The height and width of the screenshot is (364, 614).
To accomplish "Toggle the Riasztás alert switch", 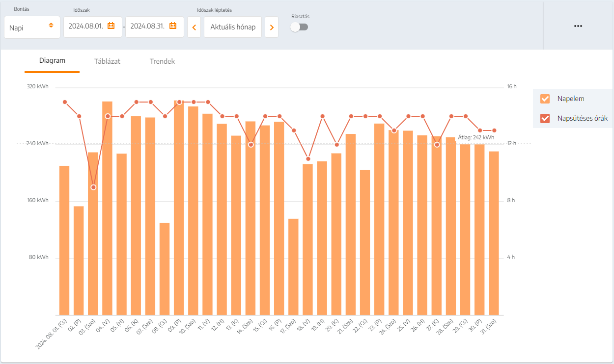I will pos(299,27).
